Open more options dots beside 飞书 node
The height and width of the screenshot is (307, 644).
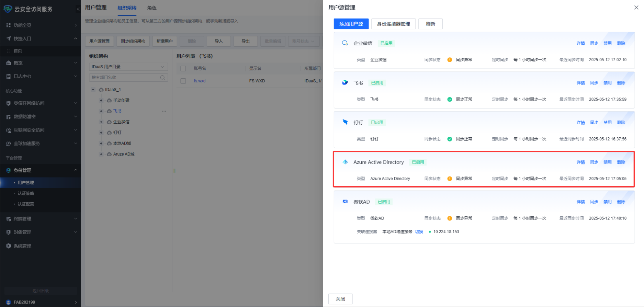pyautogui.click(x=164, y=111)
